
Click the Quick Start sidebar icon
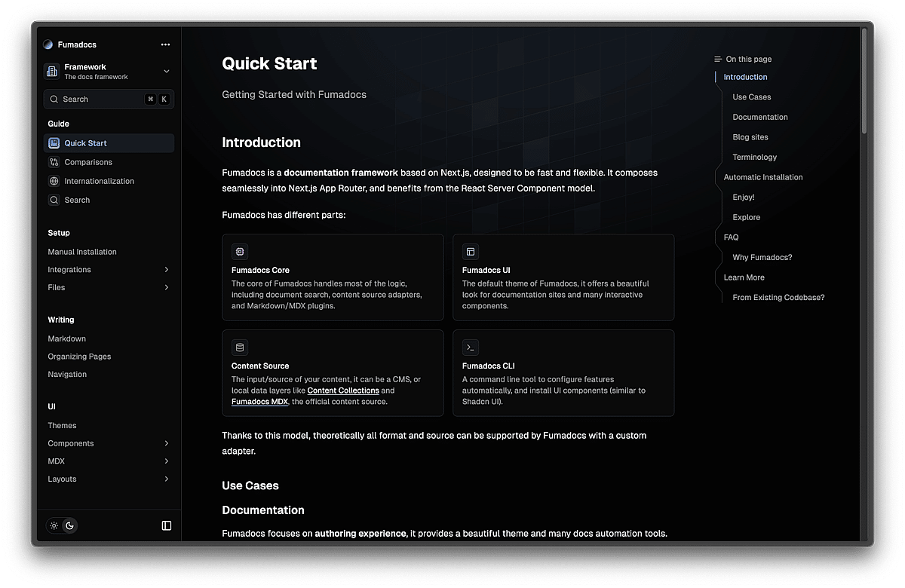pos(54,143)
